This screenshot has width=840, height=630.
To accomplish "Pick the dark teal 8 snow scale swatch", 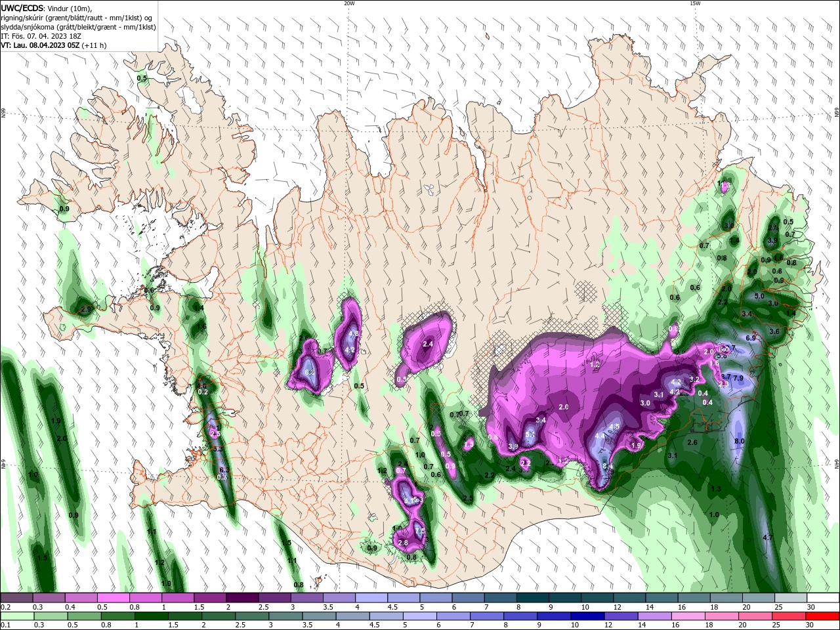I will point(533,598).
